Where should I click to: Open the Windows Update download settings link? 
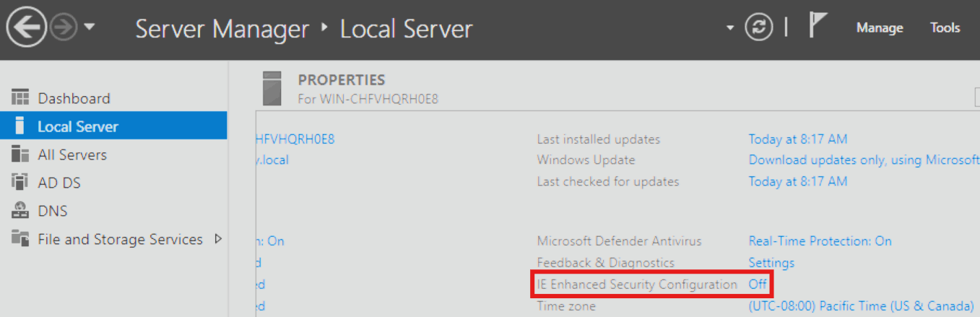864,160
